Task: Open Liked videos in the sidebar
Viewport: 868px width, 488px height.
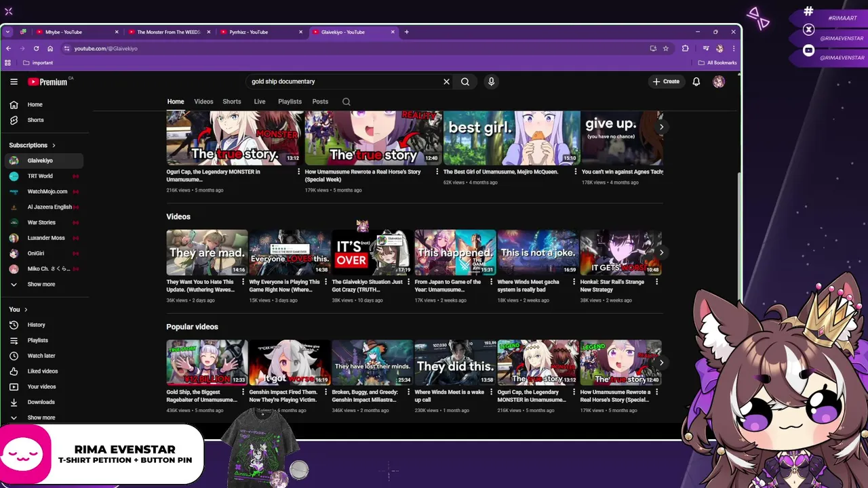Action: click(x=44, y=371)
